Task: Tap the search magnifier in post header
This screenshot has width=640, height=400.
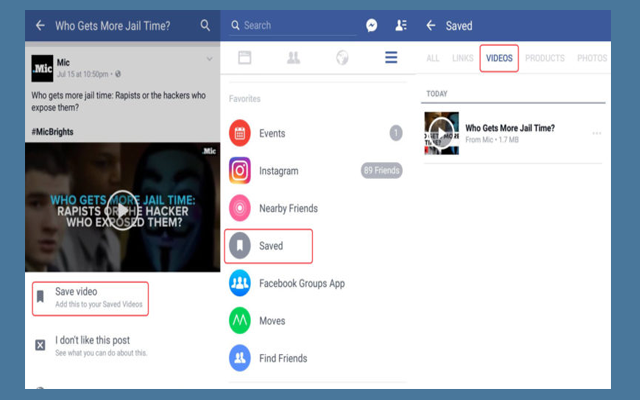Action: pyautogui.click(x=206, y=25)
